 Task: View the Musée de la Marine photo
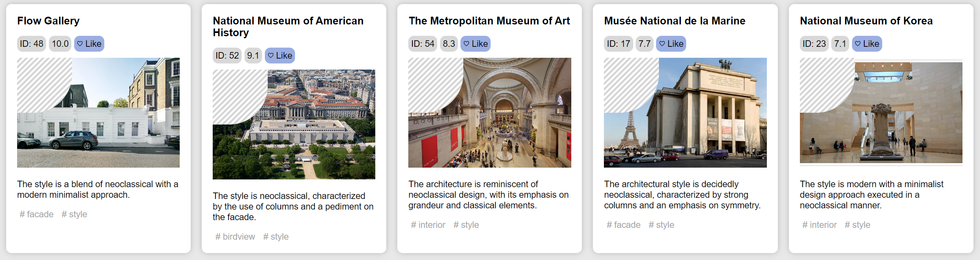[x=685, y=113]
